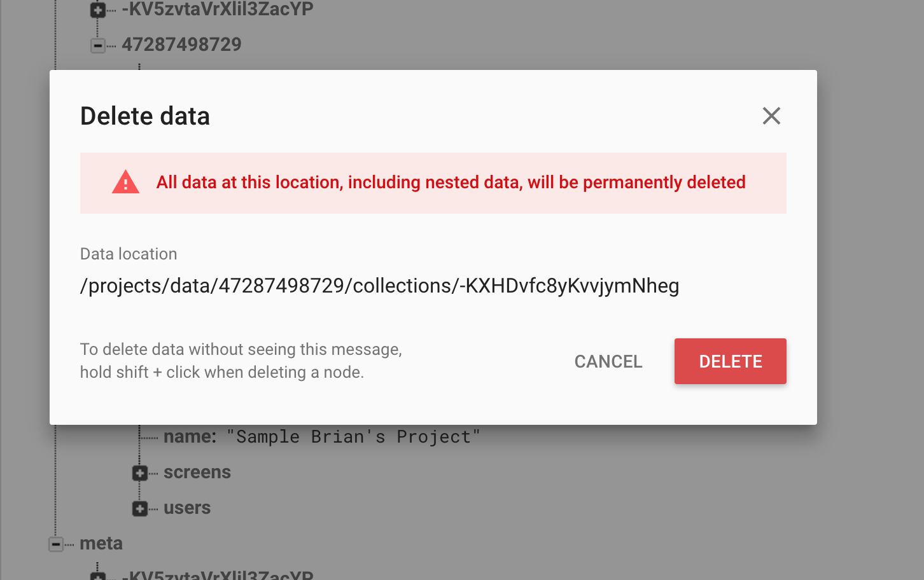The height and width of the screenshot is (580, 924).
Task: Select the meta key label
Action: tap(101, 544)
